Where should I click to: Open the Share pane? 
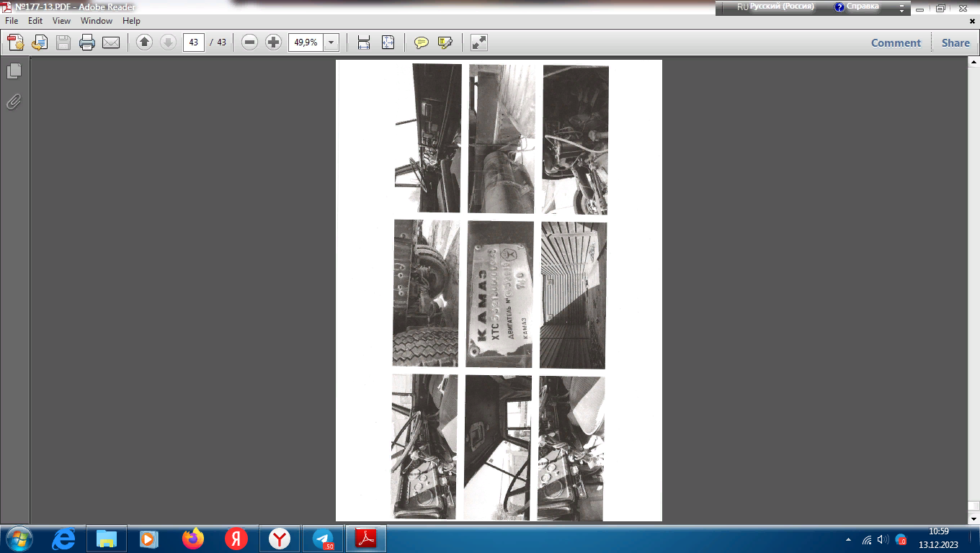955,42
